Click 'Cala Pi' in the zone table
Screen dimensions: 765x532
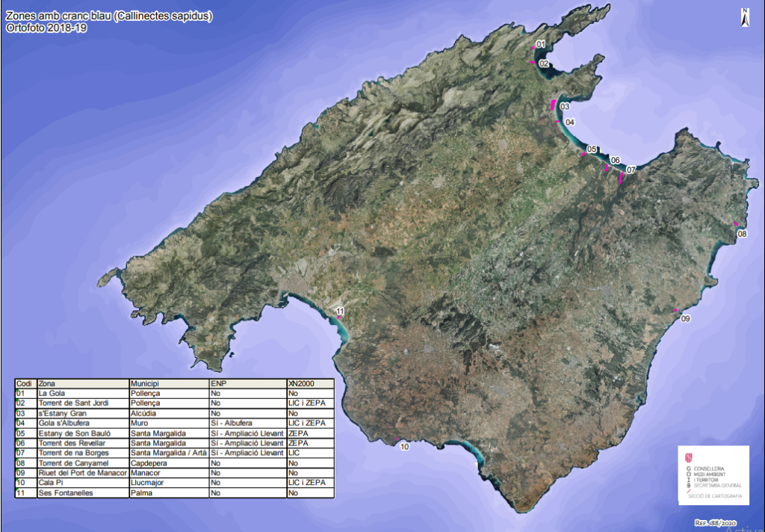point(51,483)
